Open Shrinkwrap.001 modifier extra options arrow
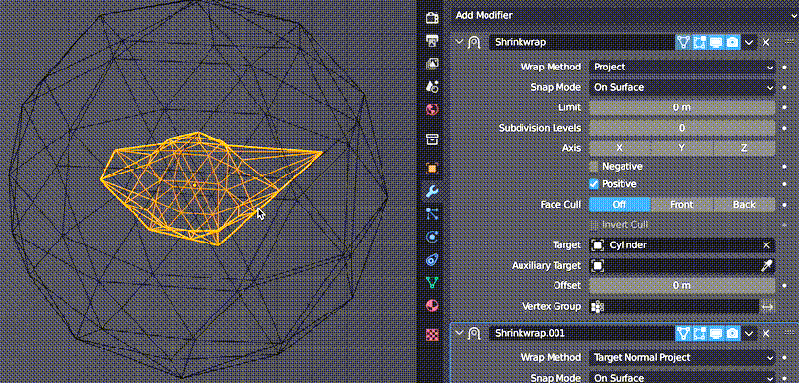 pyautogui.click(x=749, y=334)
